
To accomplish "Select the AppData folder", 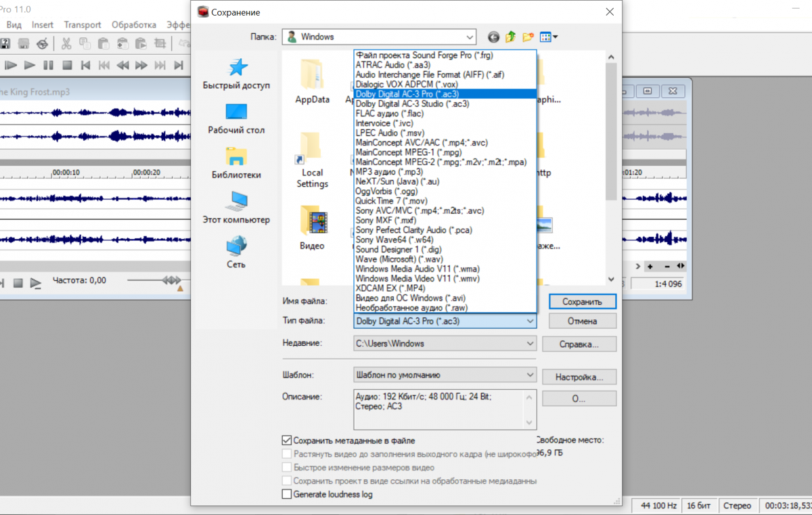I will [x=312, y=81].
